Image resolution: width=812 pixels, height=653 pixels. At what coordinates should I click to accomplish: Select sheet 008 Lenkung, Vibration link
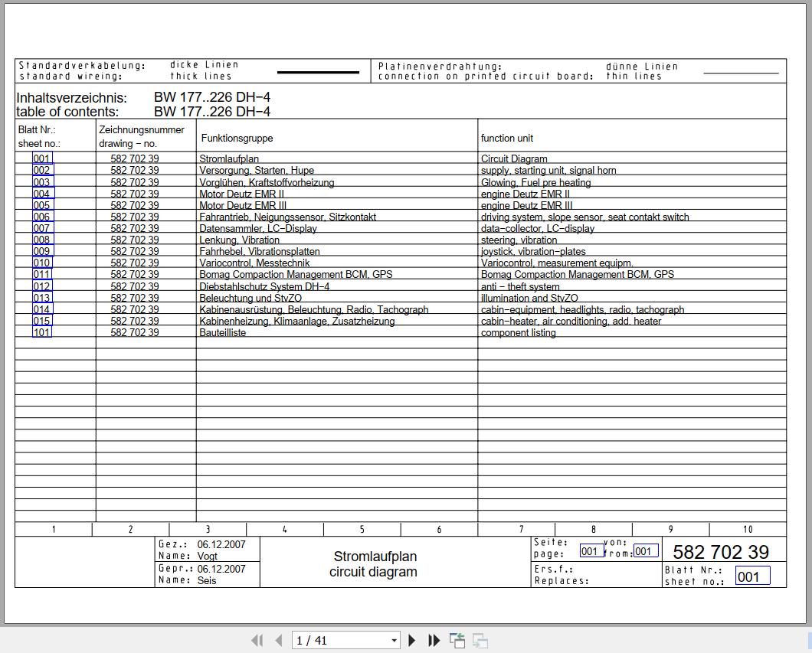point(42,240)
